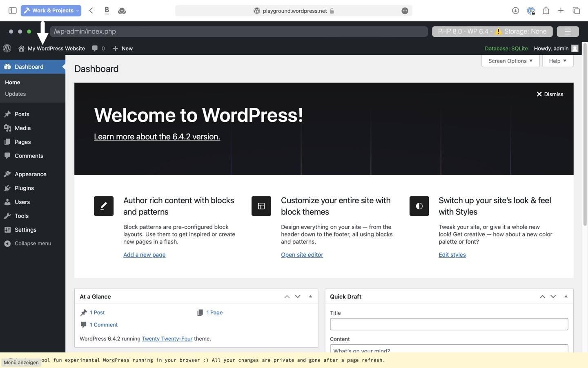Click the playground.wordpress.net address bar
588x368 pixels.
coord(294,11)
